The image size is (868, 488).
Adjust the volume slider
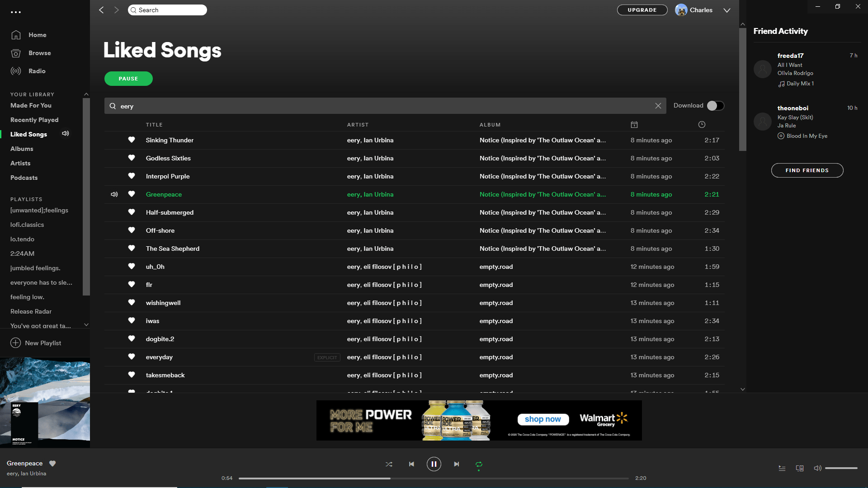[841, 468]
